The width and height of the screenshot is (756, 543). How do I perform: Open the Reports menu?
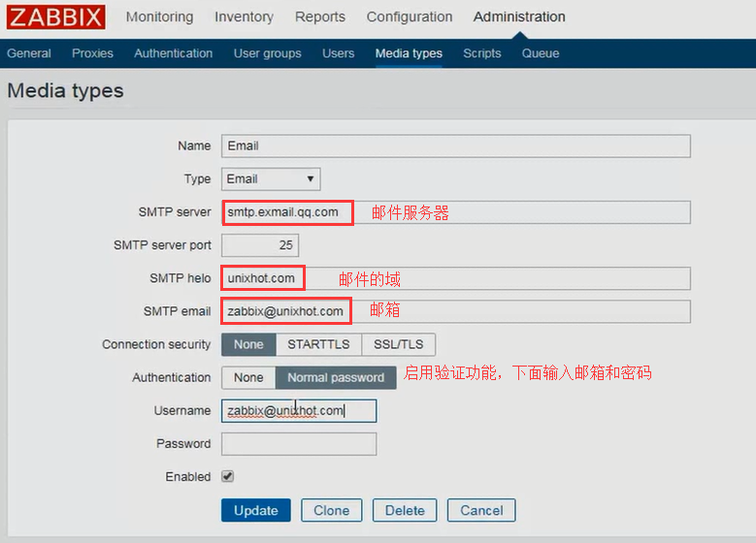320,16
